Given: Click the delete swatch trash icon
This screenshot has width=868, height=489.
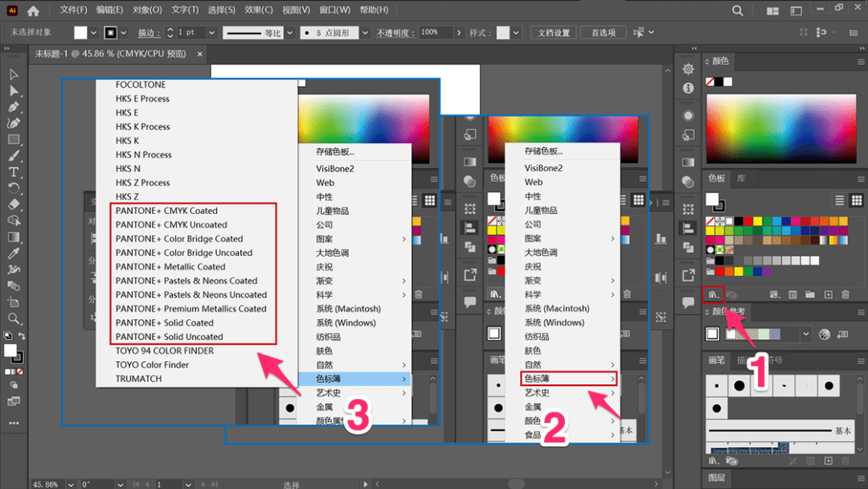Looking at the screenshot, I should pos(845,294).
